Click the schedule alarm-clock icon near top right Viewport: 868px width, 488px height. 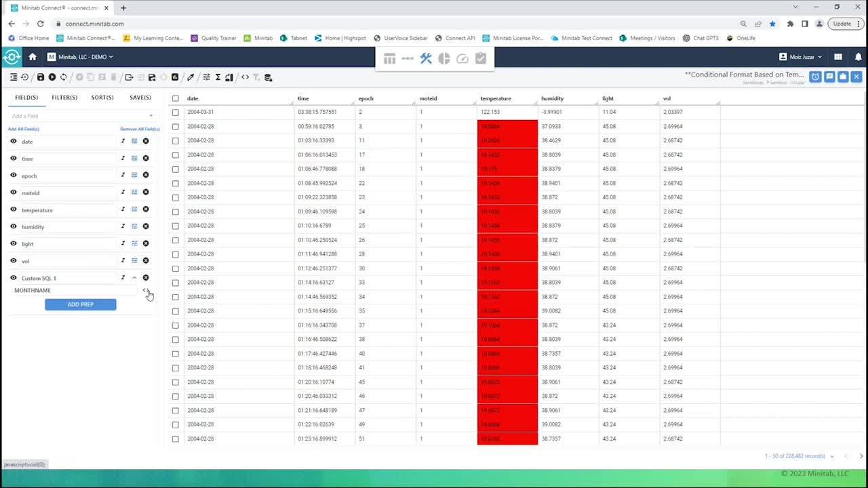coord(816,77)
